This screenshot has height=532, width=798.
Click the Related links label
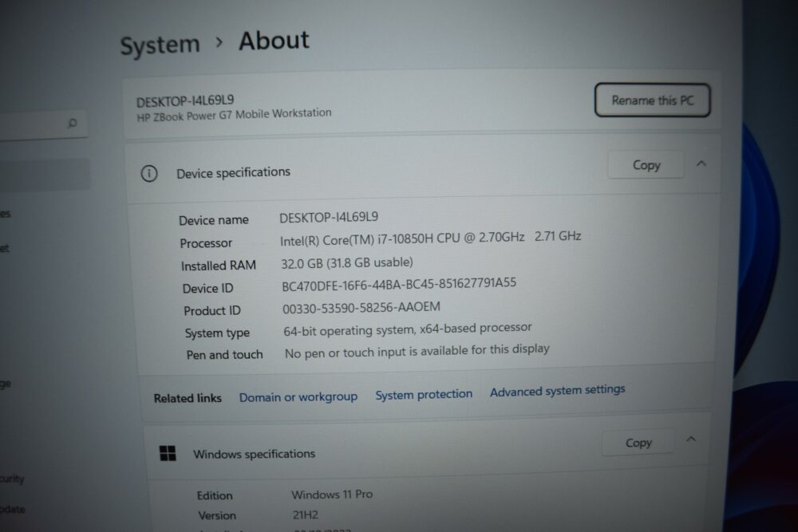click(188, 398)
